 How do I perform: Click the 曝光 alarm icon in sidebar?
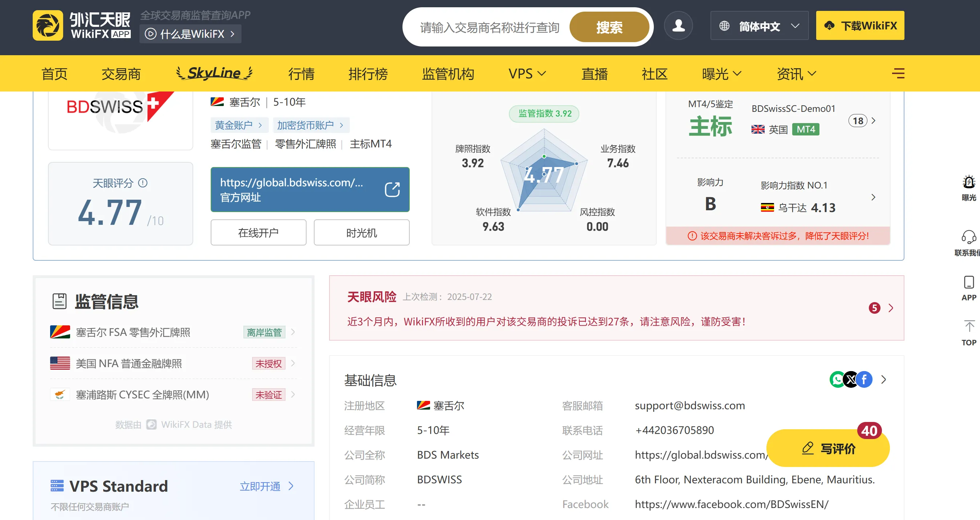[x=969, y=182]
